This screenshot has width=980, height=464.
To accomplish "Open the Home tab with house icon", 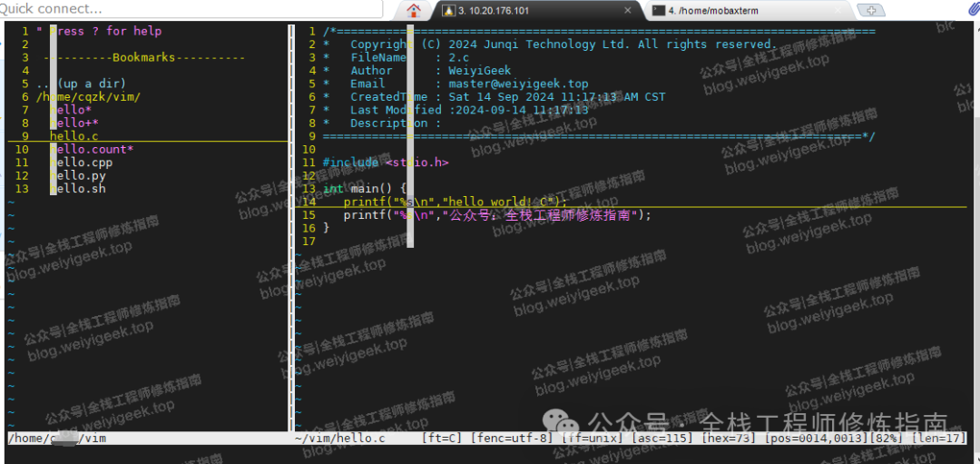I will click(413, 10).
